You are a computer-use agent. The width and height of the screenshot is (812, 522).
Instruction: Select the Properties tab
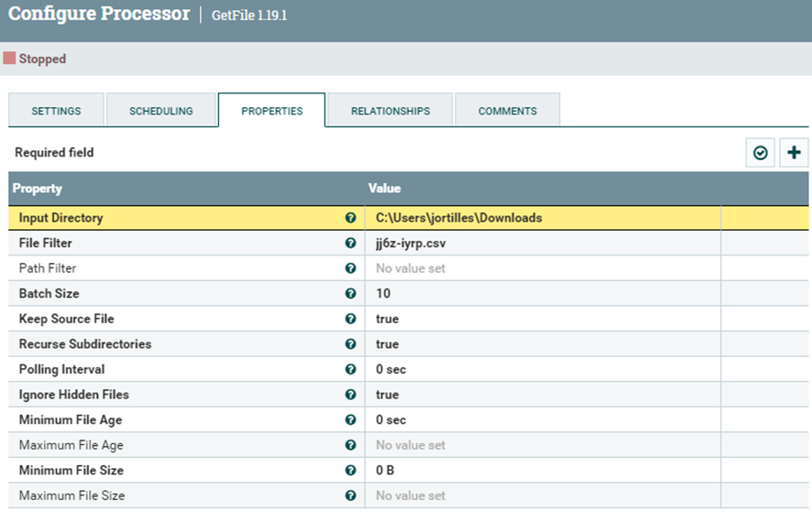(272, 111)
